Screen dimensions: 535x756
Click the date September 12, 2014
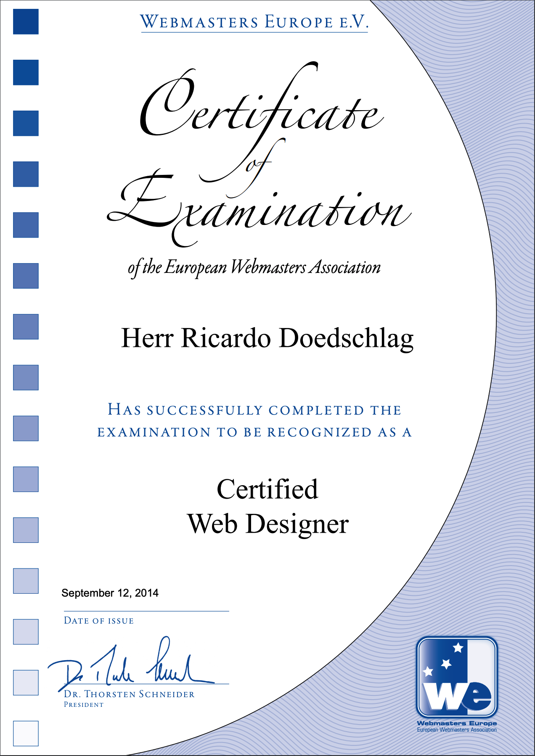tap(110, 593)
